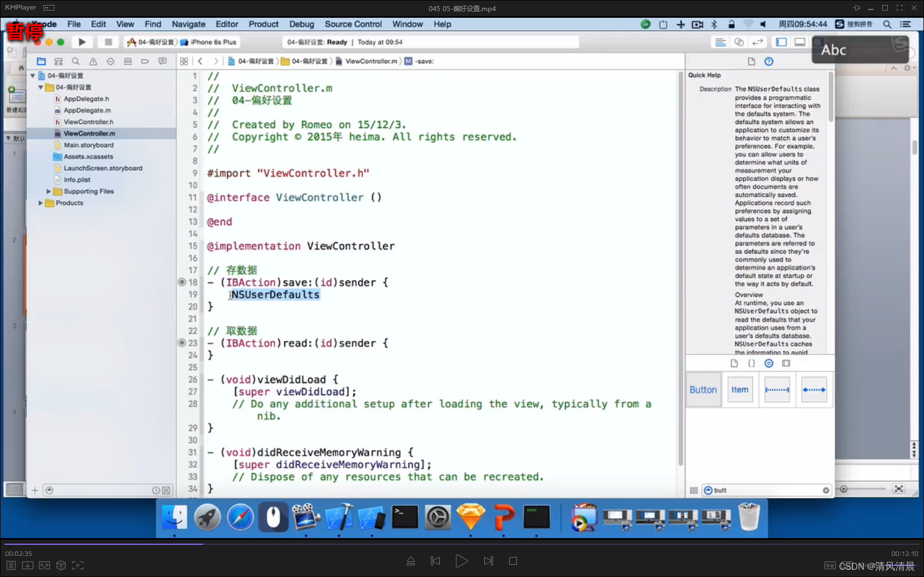Viewport: 924px width, 577px height.
Task: Open the File menu
Action: pos(74,24)
